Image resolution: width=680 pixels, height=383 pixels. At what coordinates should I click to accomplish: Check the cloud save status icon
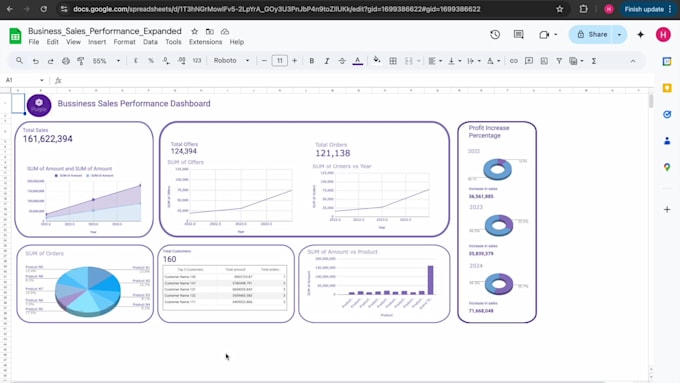(x=225, y=31)
